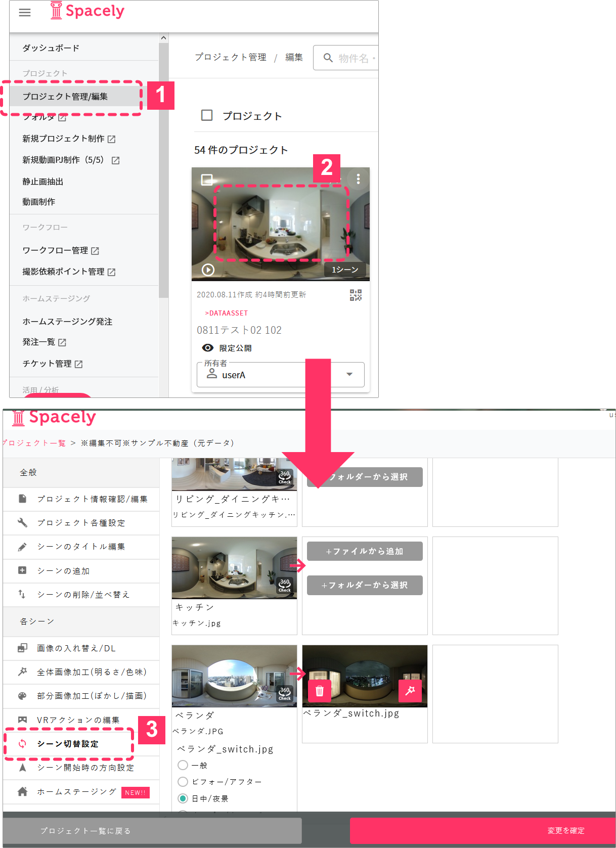Click the document icon for プロジェクト情報確認/編集
The width and height of the screenshot is (616, 848).
(x=22, y=499)
